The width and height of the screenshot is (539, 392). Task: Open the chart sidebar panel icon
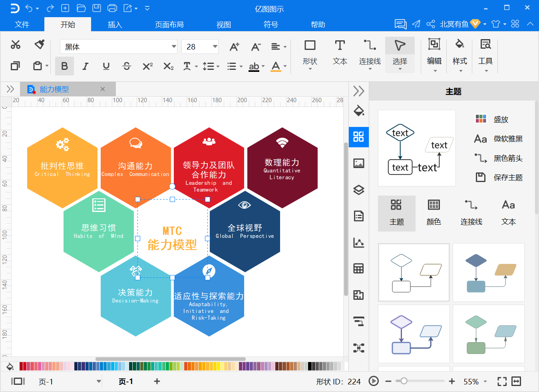pyautogui.click(x=359, y=242)
